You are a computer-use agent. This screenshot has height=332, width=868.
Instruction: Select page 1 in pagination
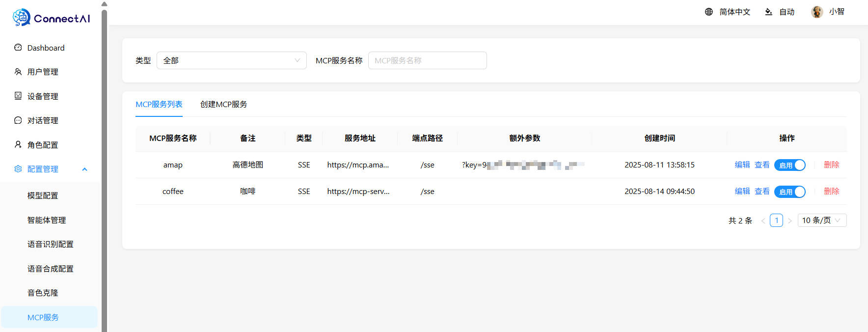[x=777, y=221]
